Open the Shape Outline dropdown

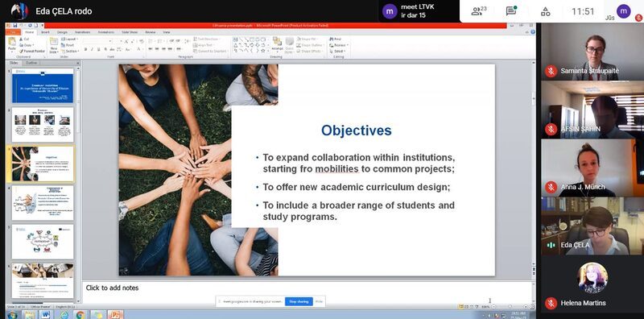[x=312, y=45]
